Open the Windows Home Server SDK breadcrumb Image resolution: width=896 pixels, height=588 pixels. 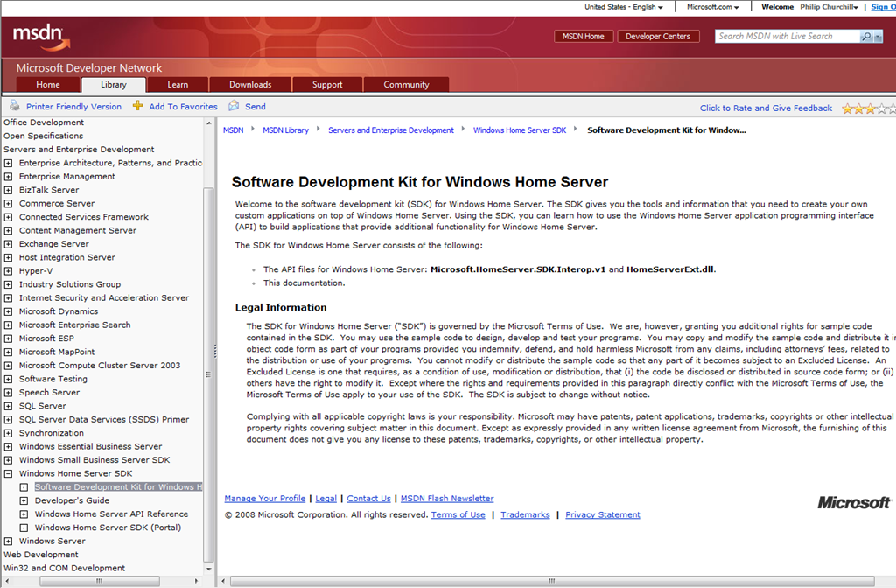(x=520, y=130)
